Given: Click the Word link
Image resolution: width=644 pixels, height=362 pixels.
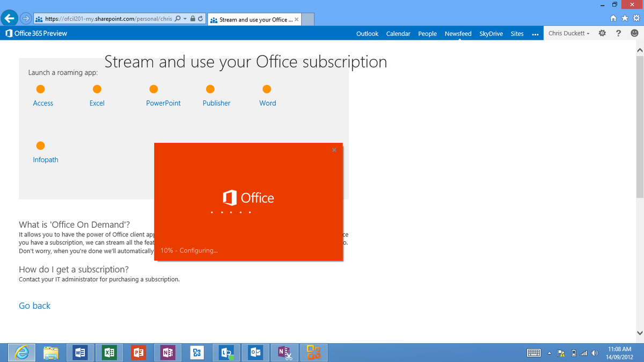Looking at the screenshot, I should (267, 103).
